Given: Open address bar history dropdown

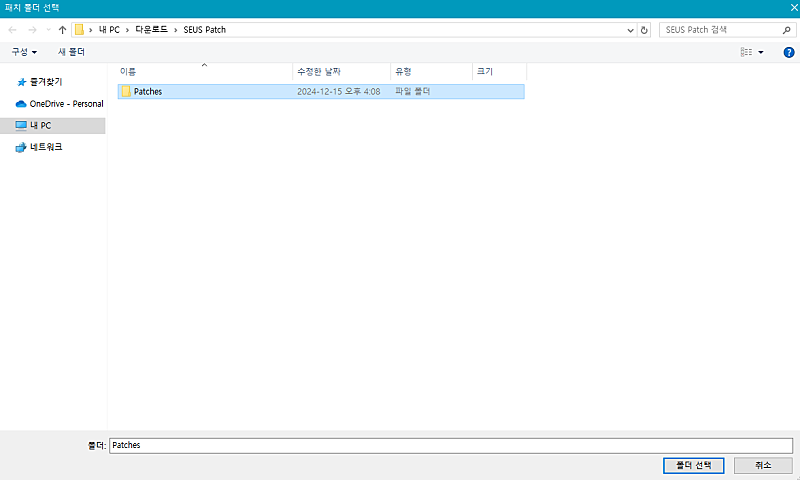Looking at the screenshot, I should (630, 30).
